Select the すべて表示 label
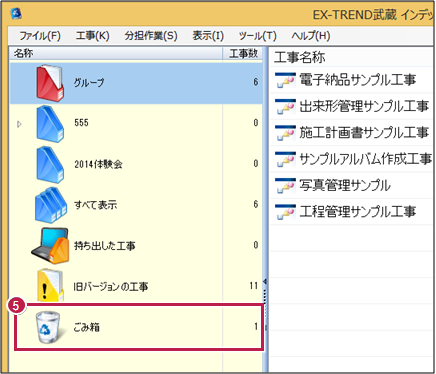 tap(95, 205)
